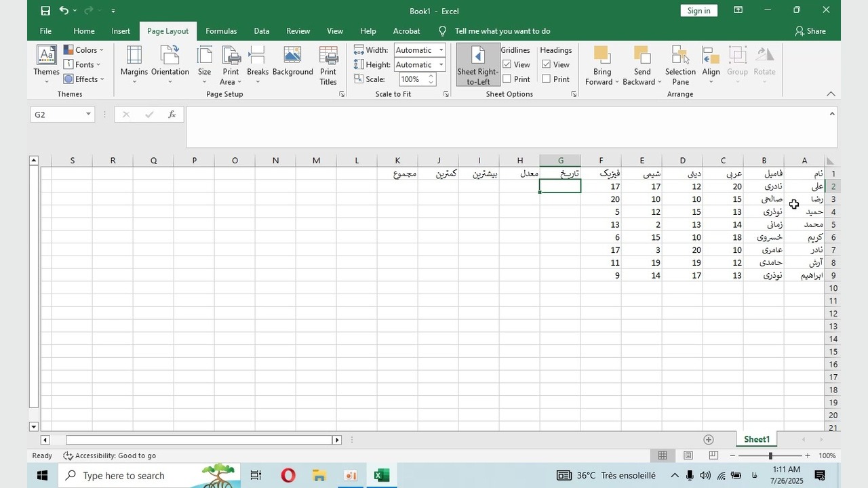Insert page Breaks
Screen dimensions: 868x488
click(x=258, y=65)
